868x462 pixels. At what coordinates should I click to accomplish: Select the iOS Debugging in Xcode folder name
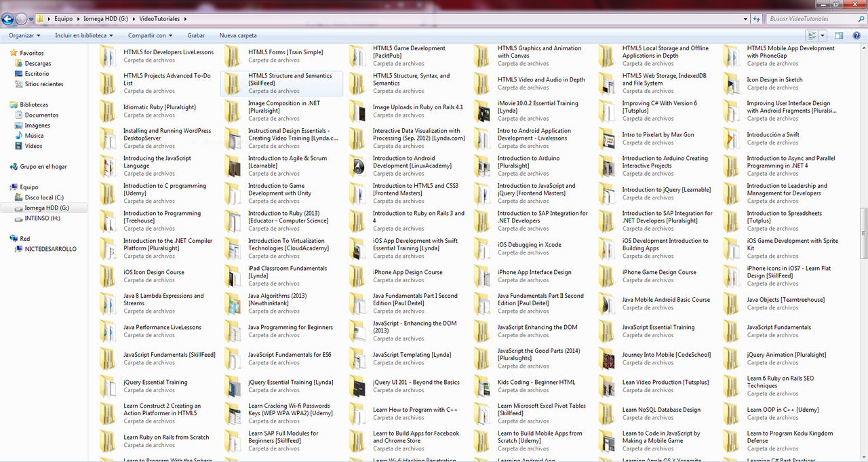tap(530, 245)
